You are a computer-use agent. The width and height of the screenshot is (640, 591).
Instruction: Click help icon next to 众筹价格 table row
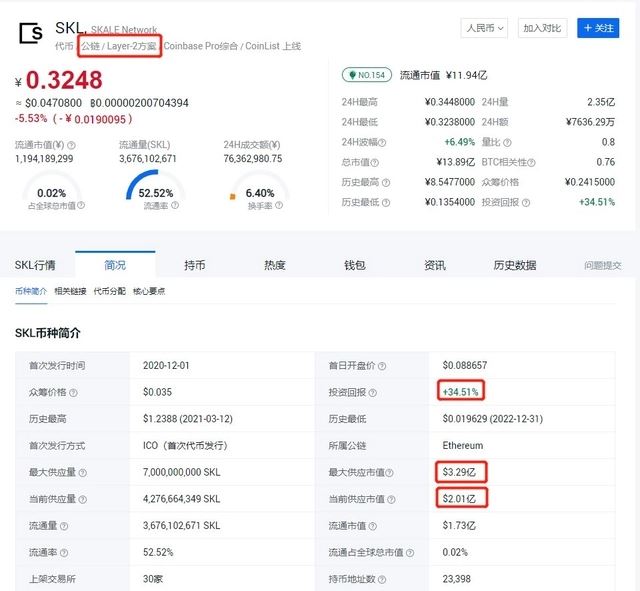click(x=73, y=393)
